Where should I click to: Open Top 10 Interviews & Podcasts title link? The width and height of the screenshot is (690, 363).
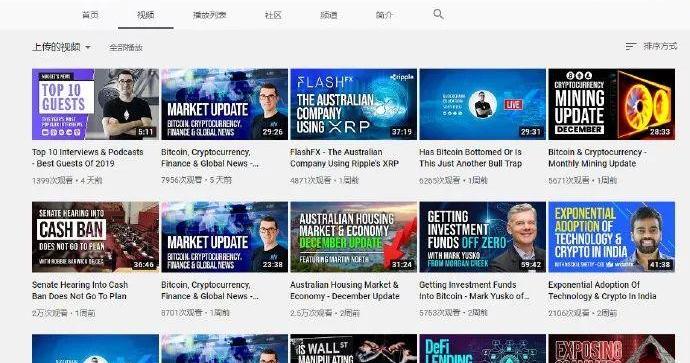(x=88, y=158)
